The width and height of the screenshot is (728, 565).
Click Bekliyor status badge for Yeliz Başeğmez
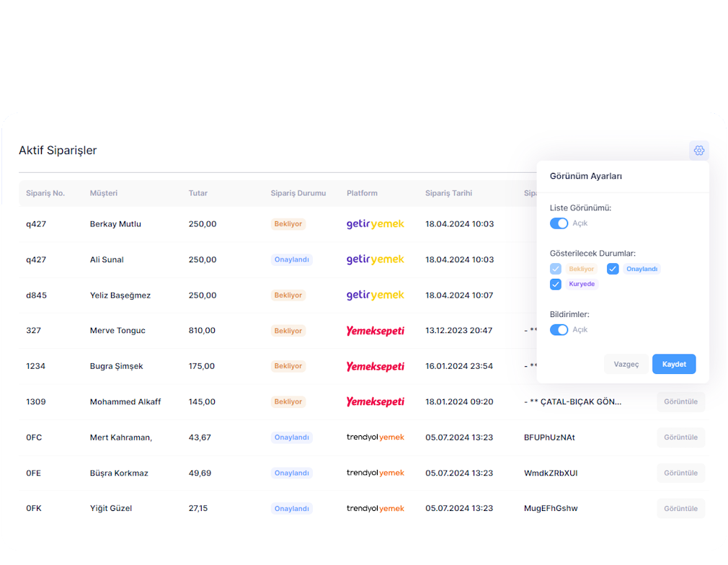pos(288,295)
